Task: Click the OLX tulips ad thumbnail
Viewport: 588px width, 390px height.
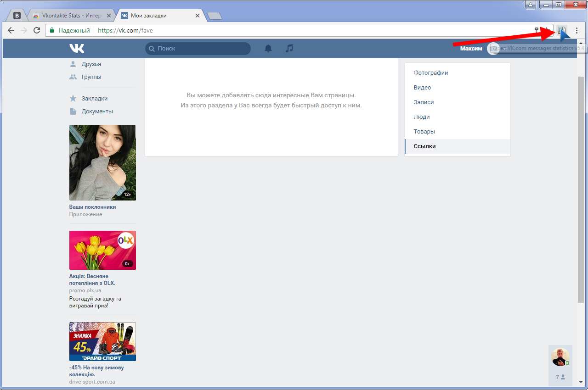Action: pos(102,250)
